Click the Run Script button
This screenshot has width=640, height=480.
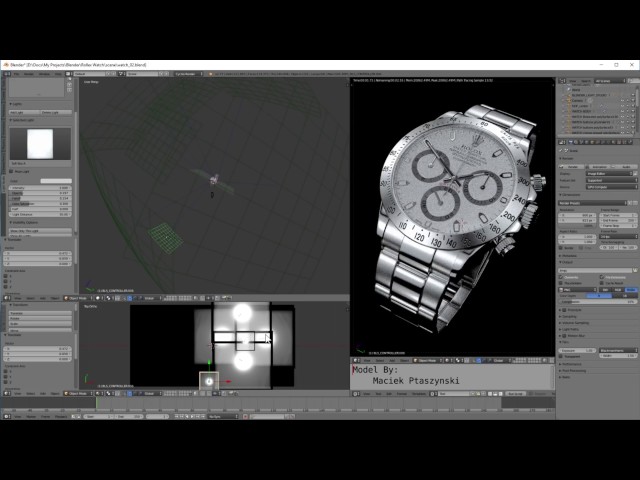point(515,394)
